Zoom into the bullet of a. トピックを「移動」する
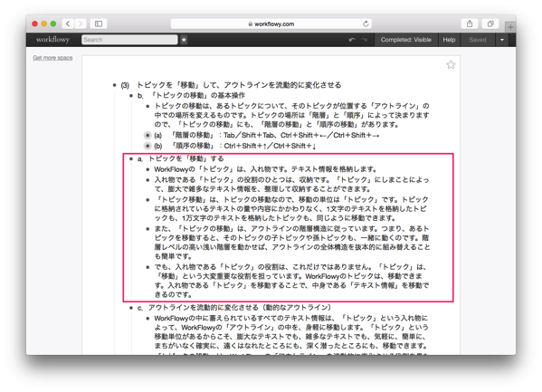This screenshot has height=392, width=542. point(131,159)
